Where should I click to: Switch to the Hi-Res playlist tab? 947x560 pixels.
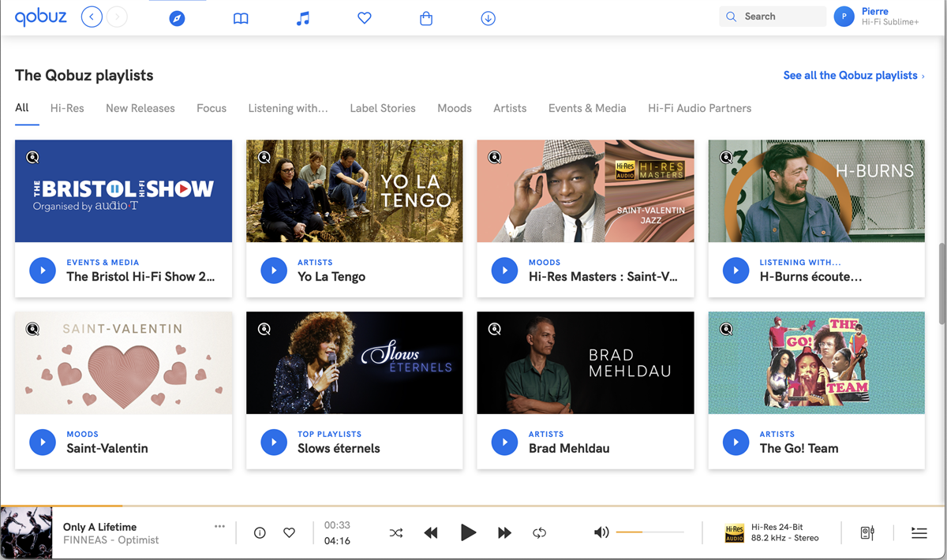[67, 108]
